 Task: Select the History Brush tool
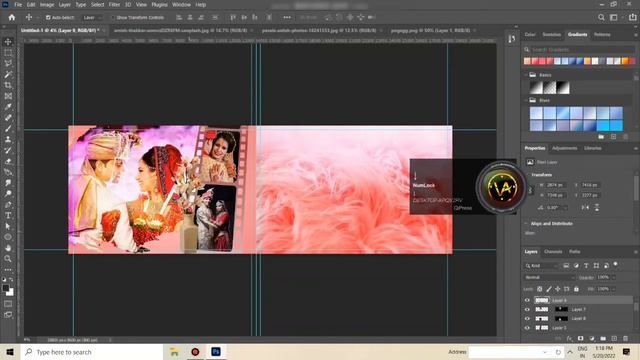pyautogui.click(x=8, y=150)
